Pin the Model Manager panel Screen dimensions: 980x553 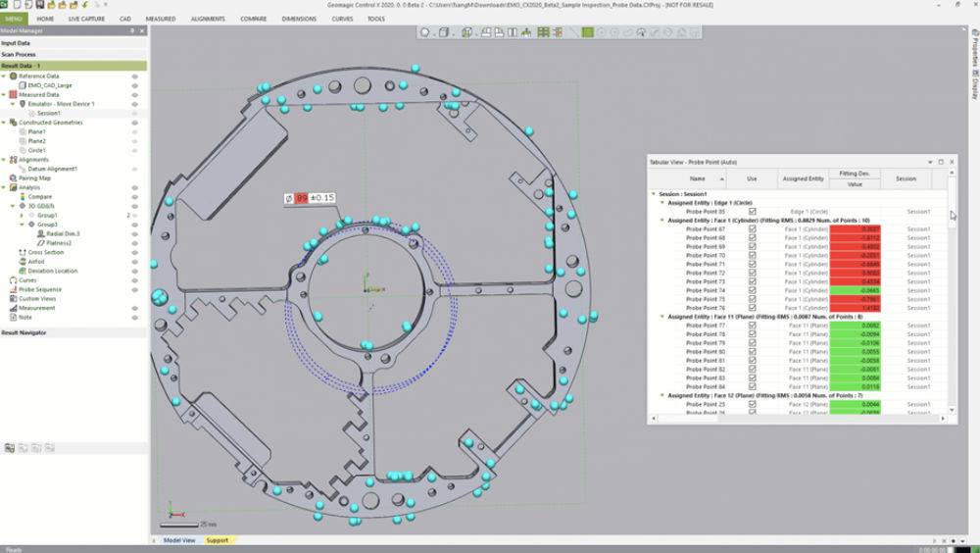coord(131,31)
